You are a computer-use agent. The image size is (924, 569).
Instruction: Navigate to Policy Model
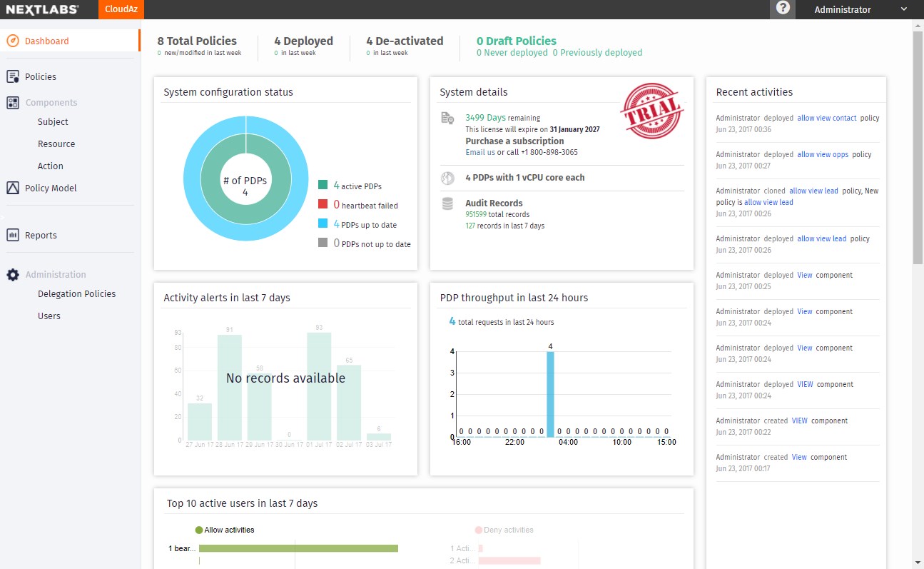(x=51, y=188)
